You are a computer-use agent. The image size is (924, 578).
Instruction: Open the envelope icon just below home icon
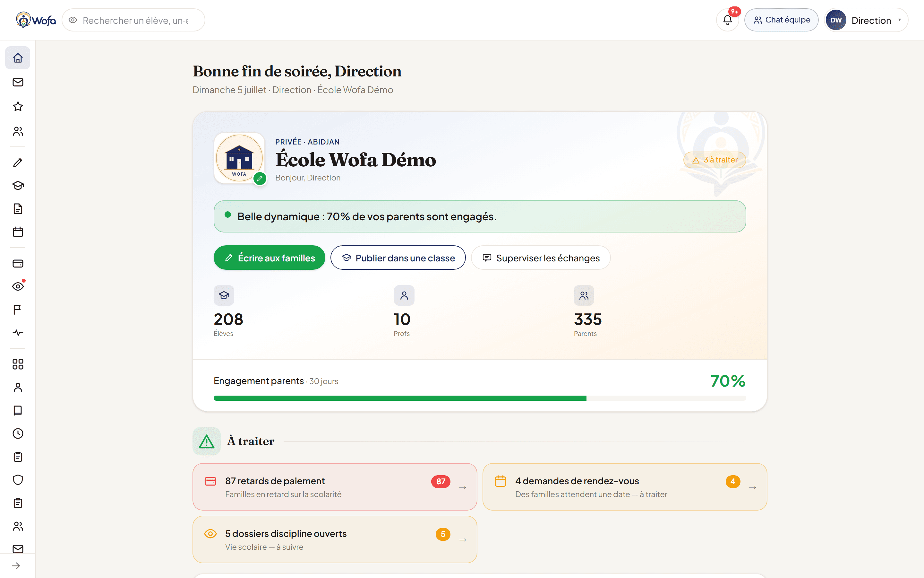click(x=18, y=82)
